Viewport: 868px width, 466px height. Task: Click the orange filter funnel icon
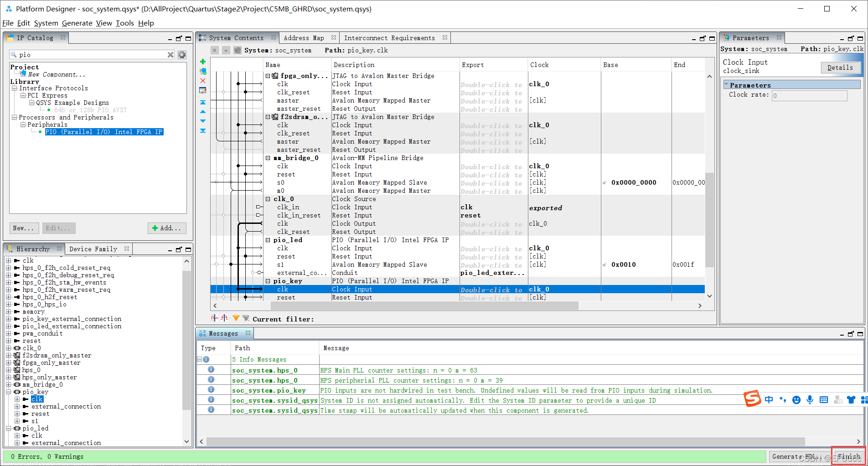236,318
